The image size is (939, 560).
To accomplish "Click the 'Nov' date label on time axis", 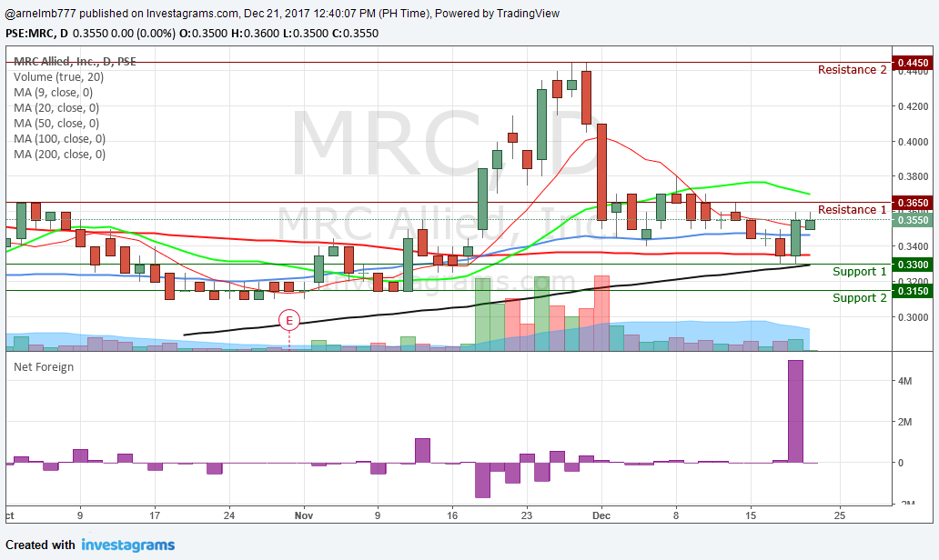I will tap(304, 515).
